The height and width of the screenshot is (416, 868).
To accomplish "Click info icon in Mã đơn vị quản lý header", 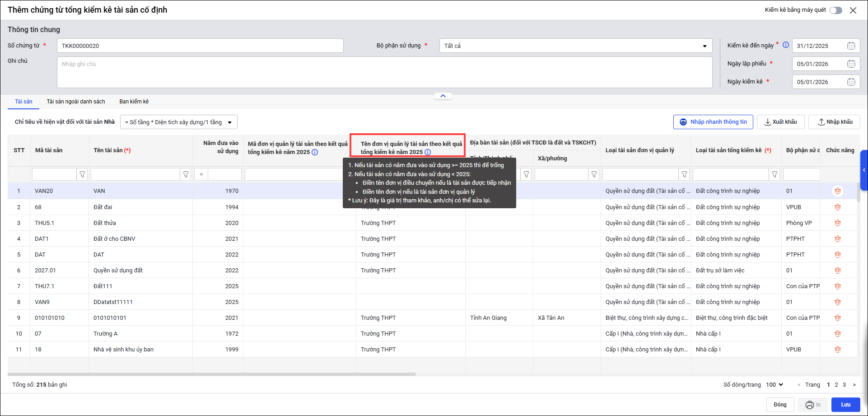I will (315, 152).
